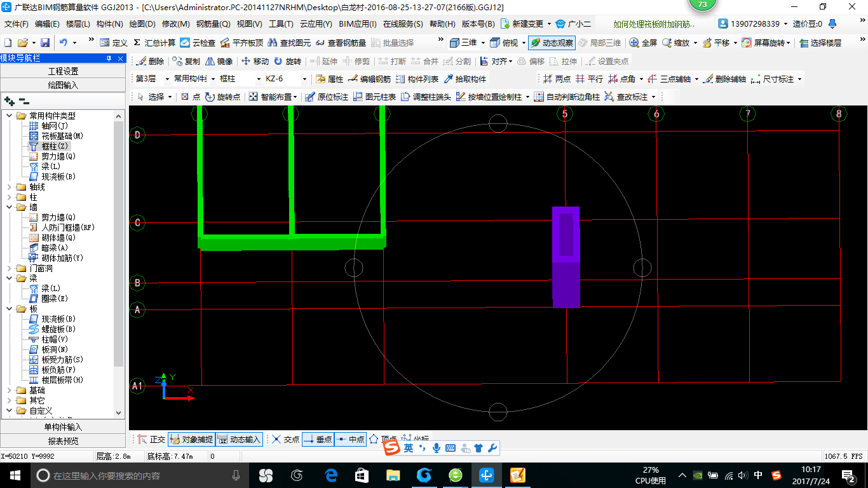The height and width of the screenshot is (488, 868).
Task: Click 平齐板顶 tool
Action: pos(241,43)
